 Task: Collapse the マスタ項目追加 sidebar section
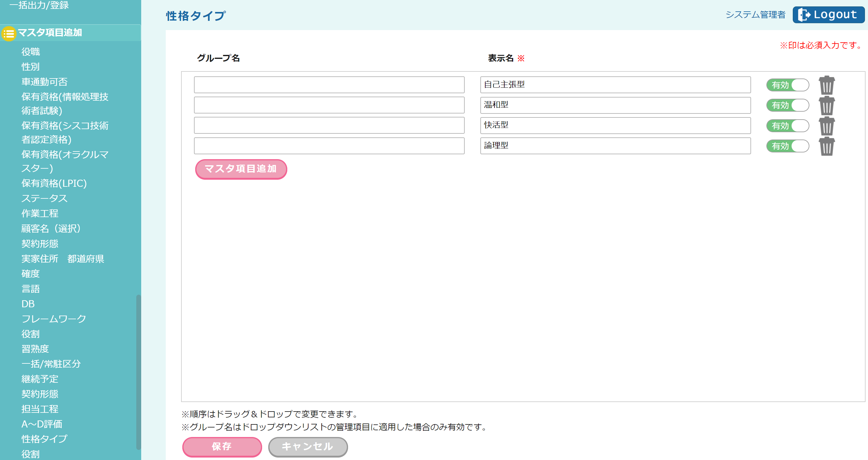pos(50,33)
